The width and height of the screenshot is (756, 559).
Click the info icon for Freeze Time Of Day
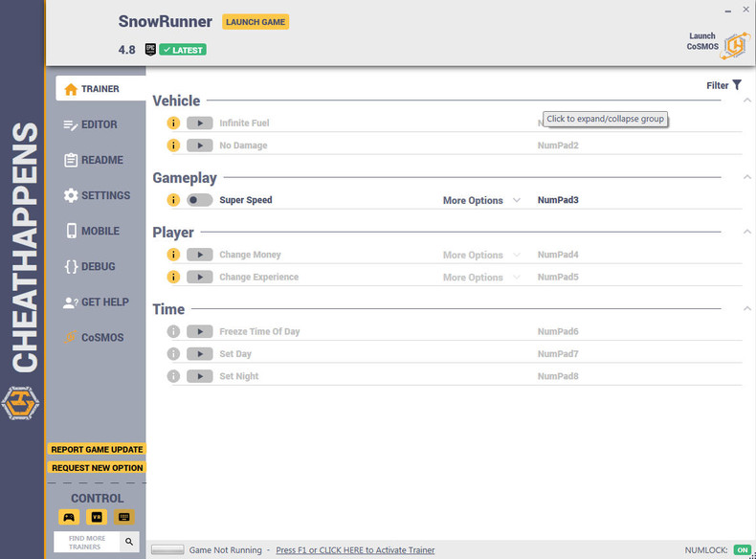pyautogui.click(x=173, y=331)
